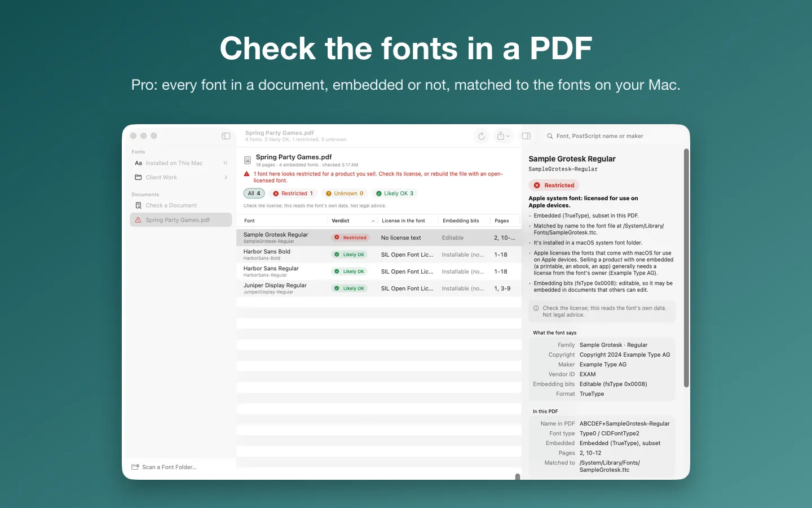Click the info icon beside the license note

point(536,308)
